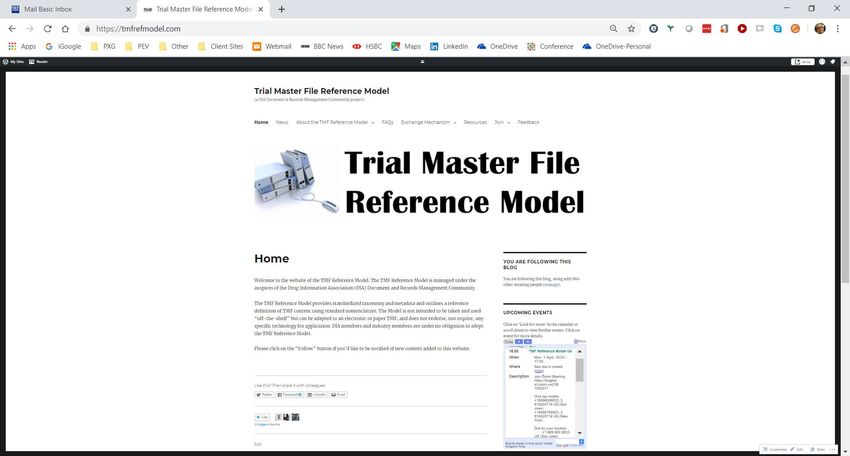Reload the current page
This screenshot has height=456, width=850.
click(x=48, y=29)
